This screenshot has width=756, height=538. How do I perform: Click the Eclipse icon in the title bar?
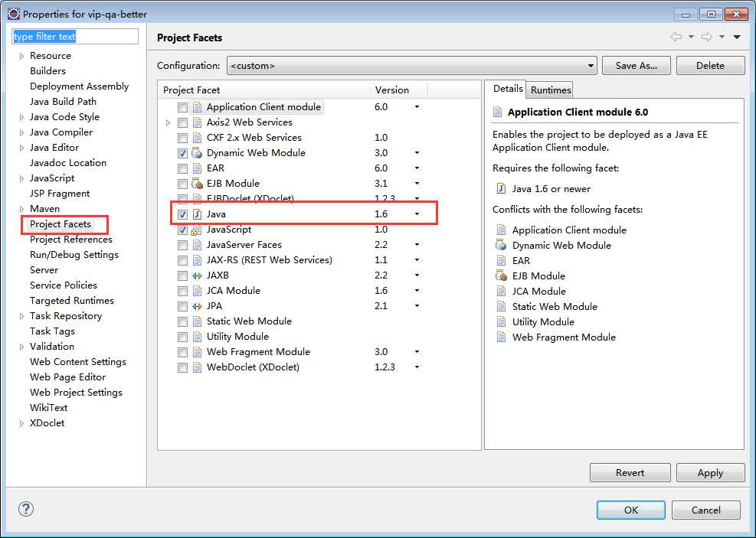pos(14,14)
